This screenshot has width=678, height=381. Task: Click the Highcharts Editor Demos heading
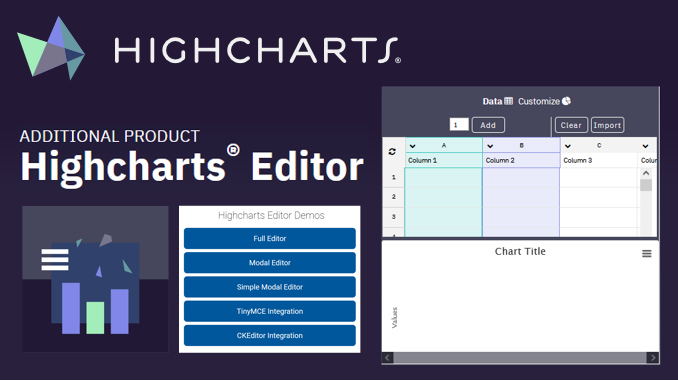(x=271, y=215)
